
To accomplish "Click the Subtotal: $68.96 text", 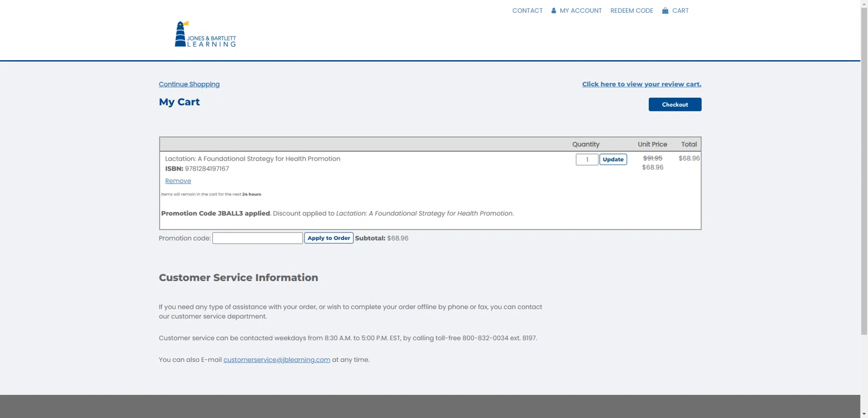I will pos(381,238).
